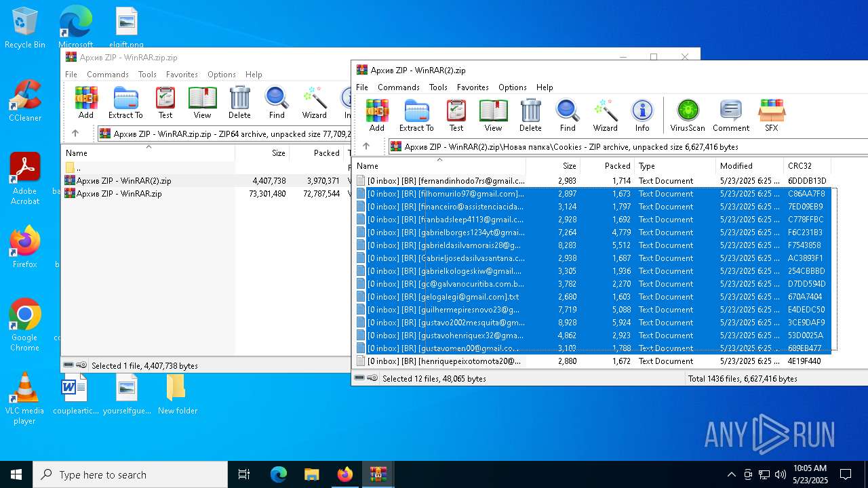Open Firefox from taskbar
Image resolution: width=868 pixels, height=488 pixels.
click(344, 474)
